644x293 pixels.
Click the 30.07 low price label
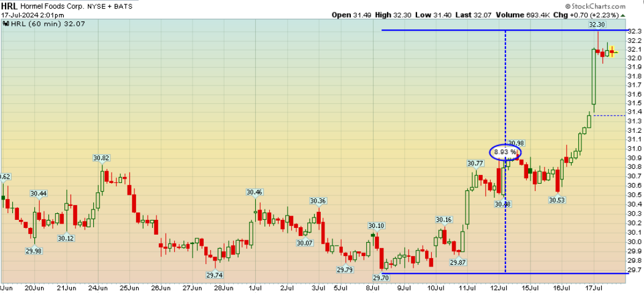305,243
